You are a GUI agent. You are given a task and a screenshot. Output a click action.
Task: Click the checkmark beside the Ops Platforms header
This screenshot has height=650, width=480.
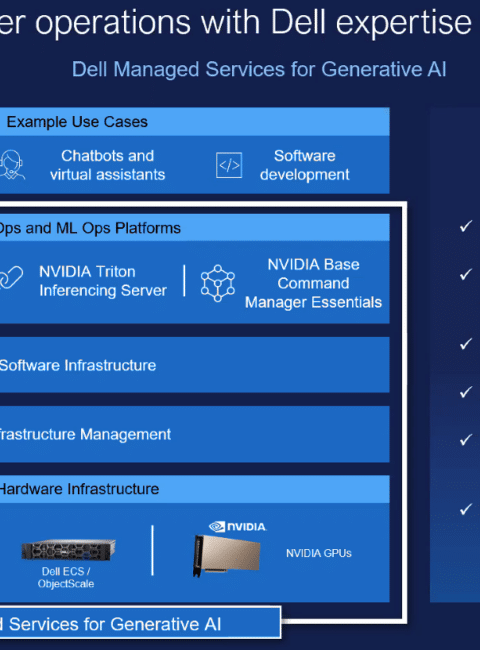[x=465, y=226]
